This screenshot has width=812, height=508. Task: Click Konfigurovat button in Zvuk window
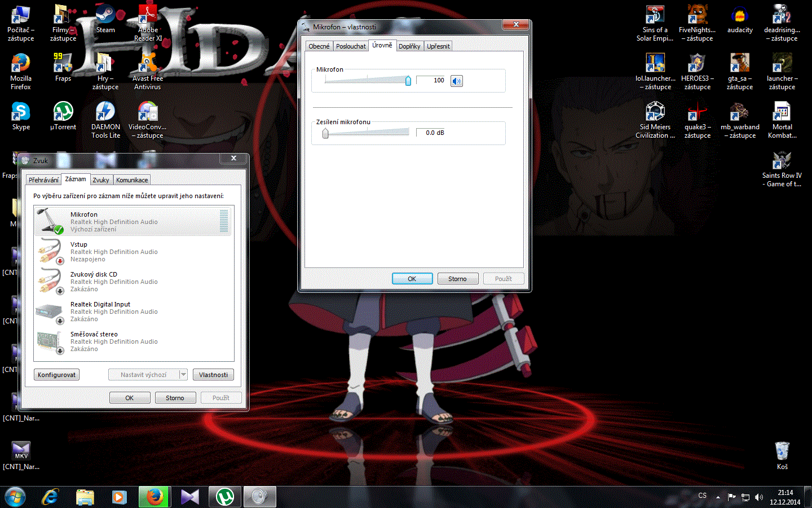56,375
